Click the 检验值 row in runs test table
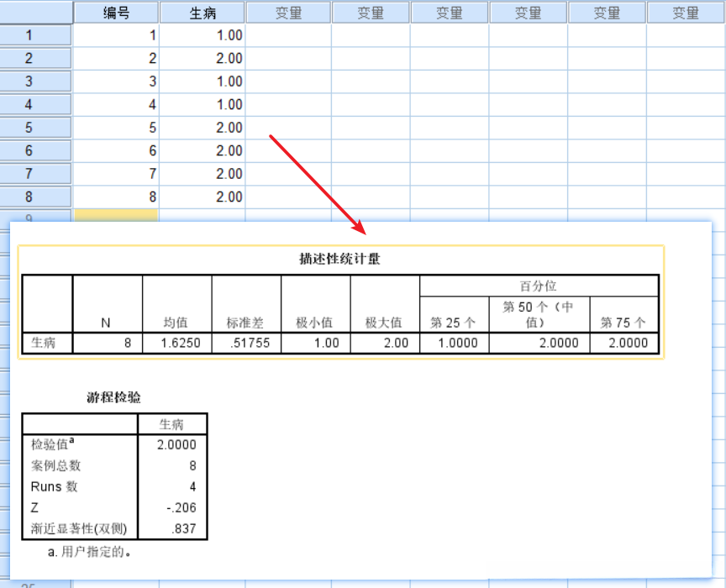The height and width of the screenshot is (588, 726). [53, 444]
